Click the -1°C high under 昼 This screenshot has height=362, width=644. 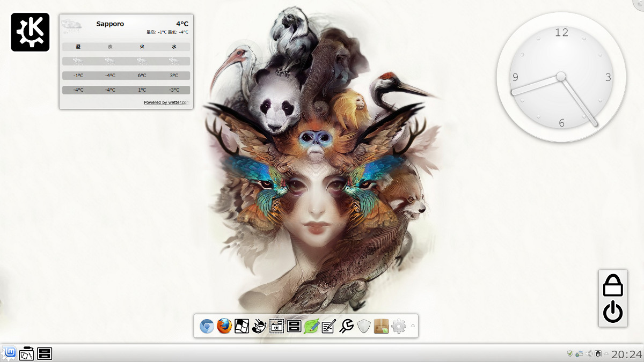click(78, 76)
